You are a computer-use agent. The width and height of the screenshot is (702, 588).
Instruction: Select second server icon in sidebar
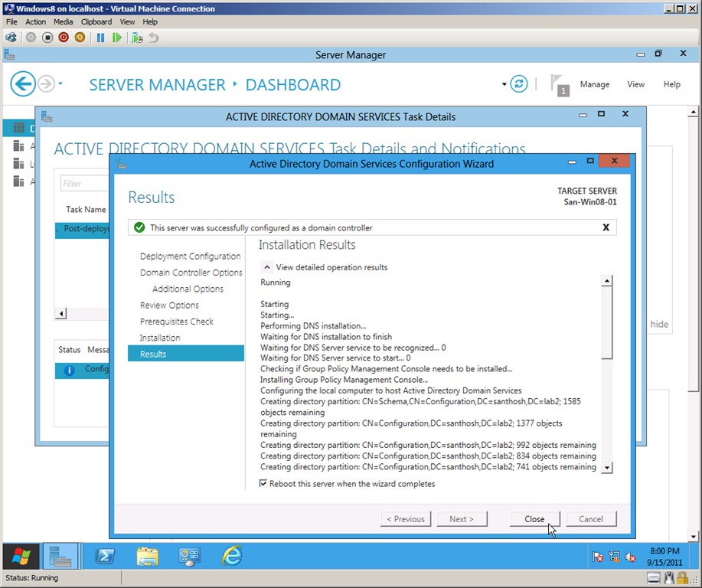pos(18,146)
